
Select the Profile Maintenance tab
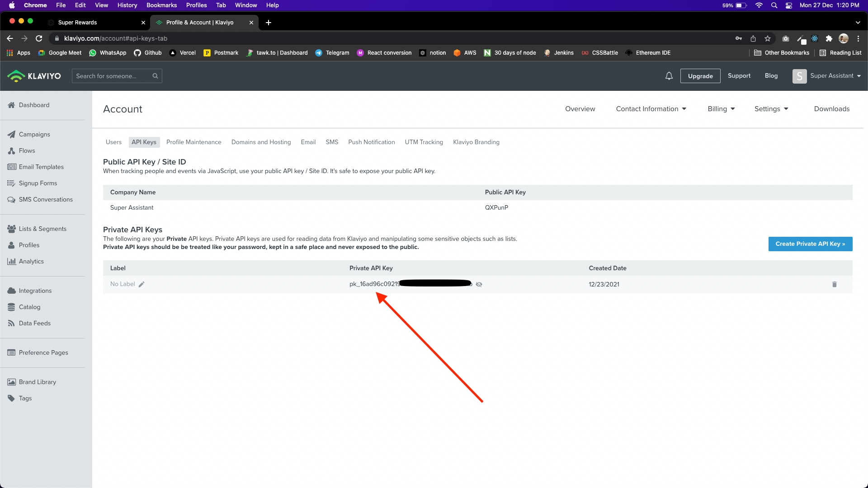coord(193,142)
